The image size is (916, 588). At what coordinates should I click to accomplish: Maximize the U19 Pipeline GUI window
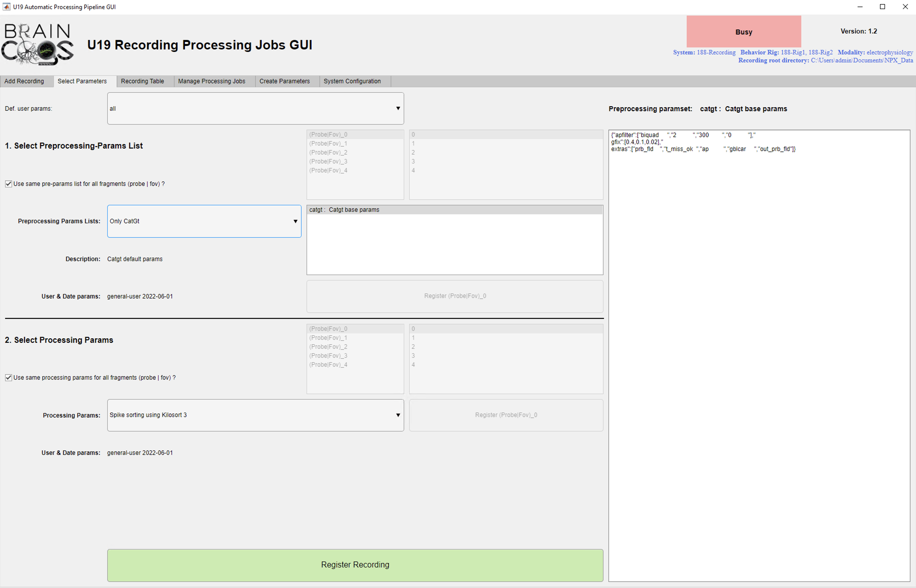(882, 7)
